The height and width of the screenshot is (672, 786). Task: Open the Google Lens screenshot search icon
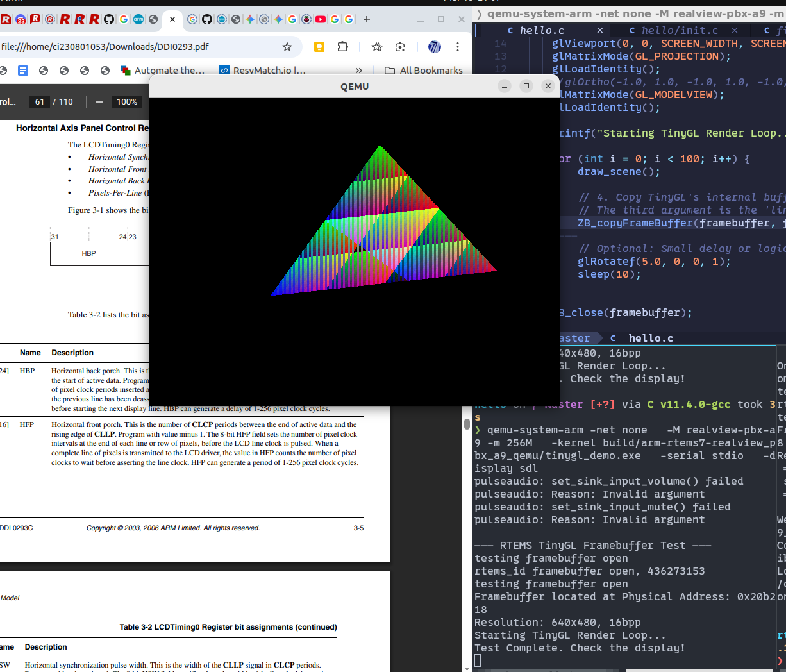click(400, 47)
